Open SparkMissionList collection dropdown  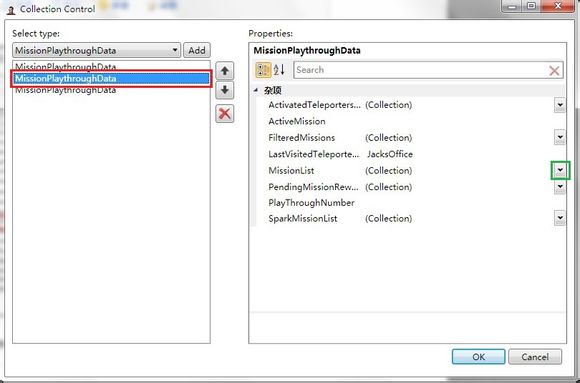pos(560,218)
